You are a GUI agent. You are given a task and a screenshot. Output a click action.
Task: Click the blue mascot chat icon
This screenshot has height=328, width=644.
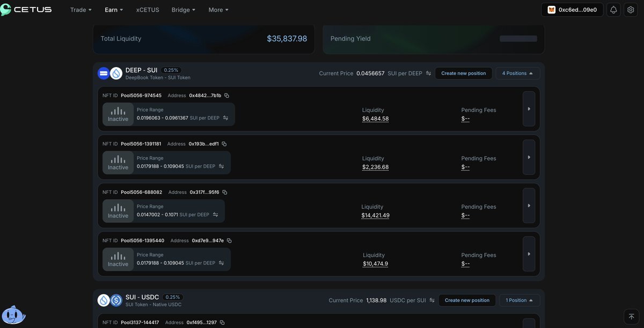point(13,315)
